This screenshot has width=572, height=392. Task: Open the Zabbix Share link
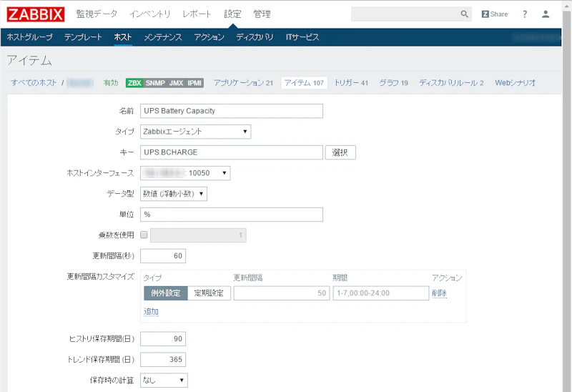tap(494, 14)
